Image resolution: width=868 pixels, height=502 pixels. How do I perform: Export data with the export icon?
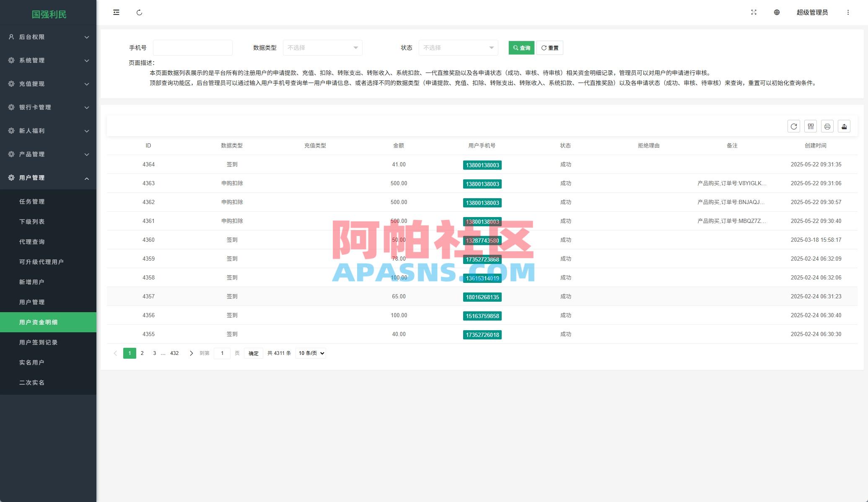[844, 126]
